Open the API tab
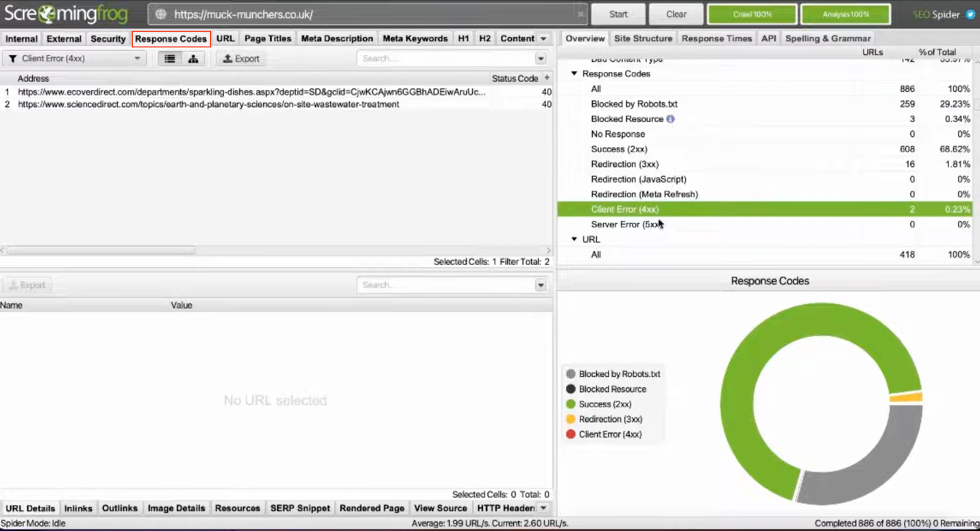The height and width of the screenshot is (531, 980). pyautogui.click(x=769, y=38)
